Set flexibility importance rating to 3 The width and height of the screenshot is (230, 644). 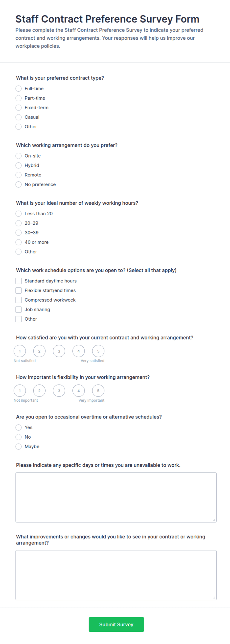(x=59, y=391)
